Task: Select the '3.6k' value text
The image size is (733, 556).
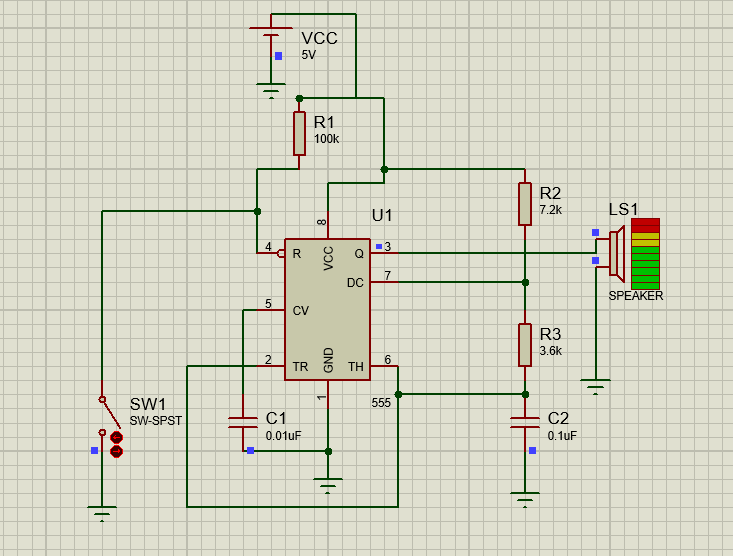Action: 551,351
